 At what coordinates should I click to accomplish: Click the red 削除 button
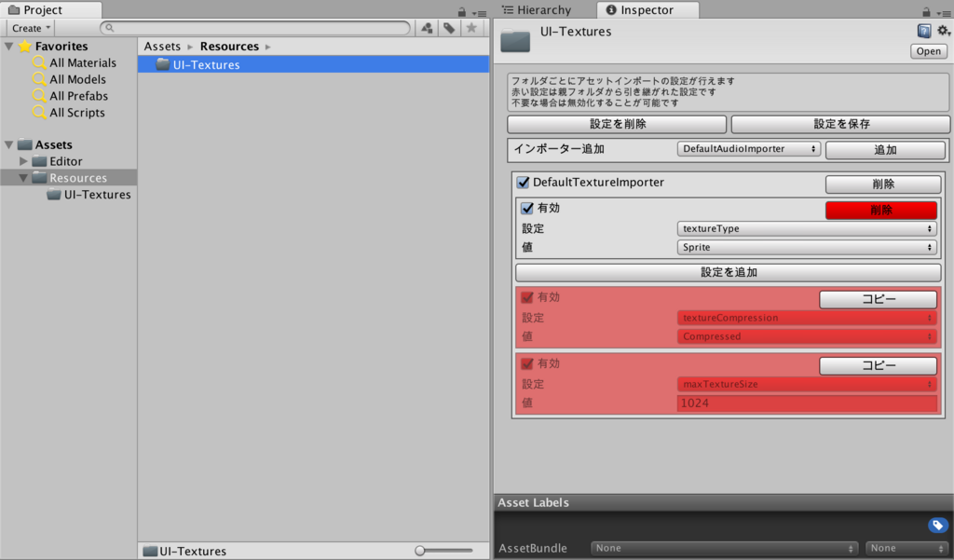pyautogui.click(x=881, y=210)
